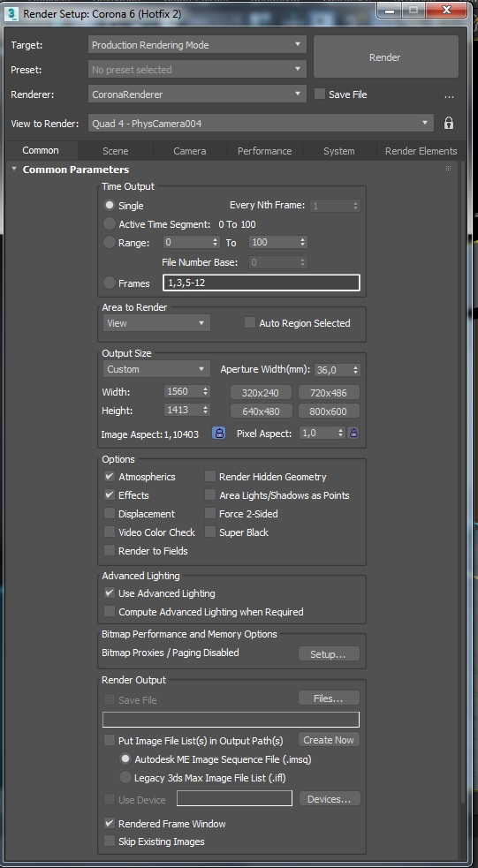Enable Render Hidden Geometry checkbox
Screen dimensions: 478x868
(210, 477)
